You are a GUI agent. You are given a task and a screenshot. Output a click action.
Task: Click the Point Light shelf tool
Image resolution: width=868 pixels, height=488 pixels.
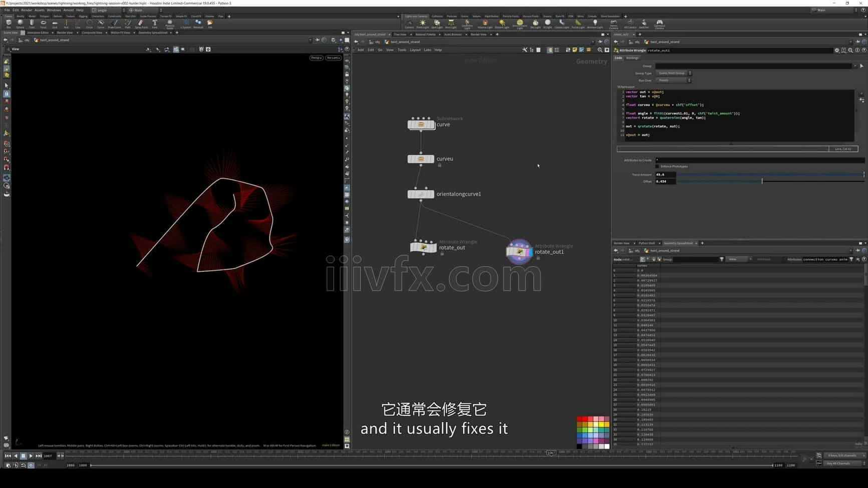(423, 23)
